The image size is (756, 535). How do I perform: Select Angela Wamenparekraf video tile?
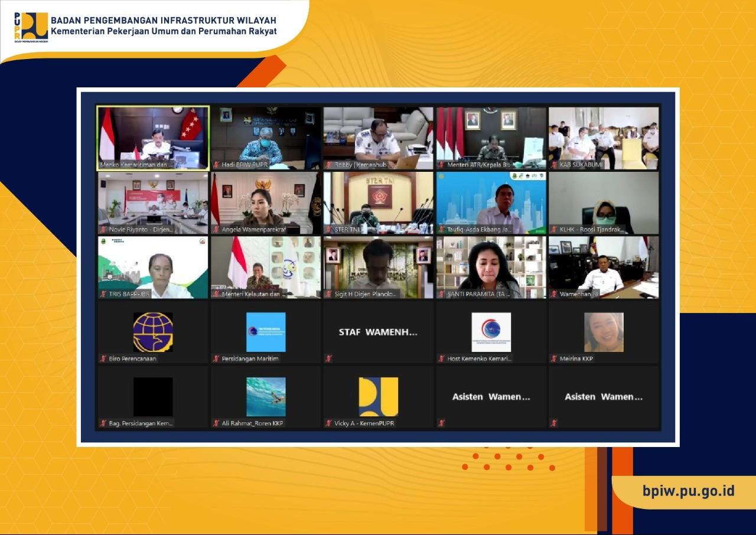pyautogui.click(x=266, y=203)
